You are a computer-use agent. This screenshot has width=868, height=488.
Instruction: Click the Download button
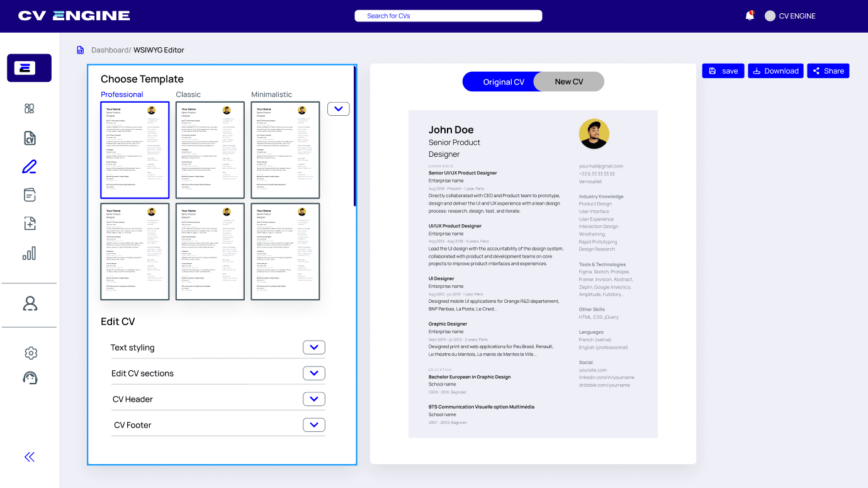(775, 71)
